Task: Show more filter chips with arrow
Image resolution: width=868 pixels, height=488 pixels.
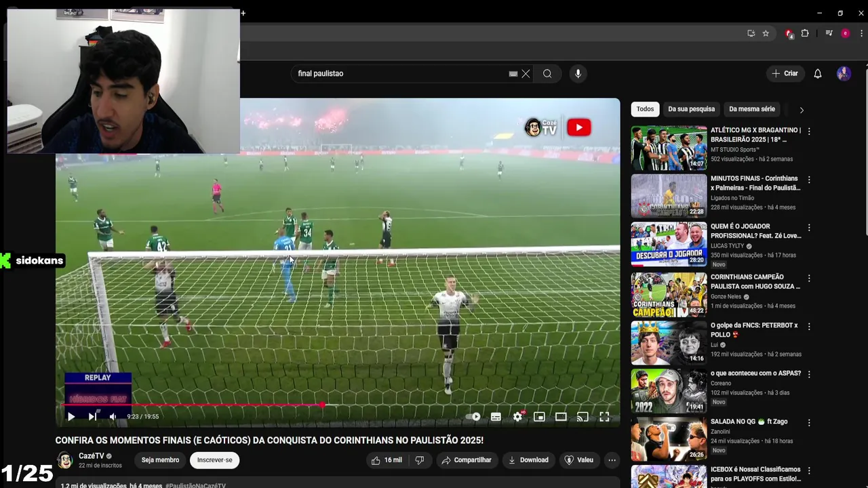Action: click(x=802, y=110)
